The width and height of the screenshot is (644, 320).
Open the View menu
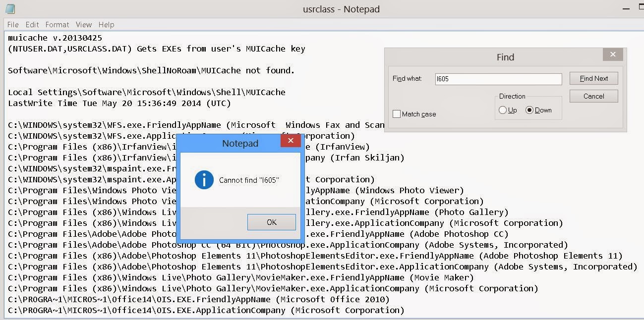click(x=84, y=24)
